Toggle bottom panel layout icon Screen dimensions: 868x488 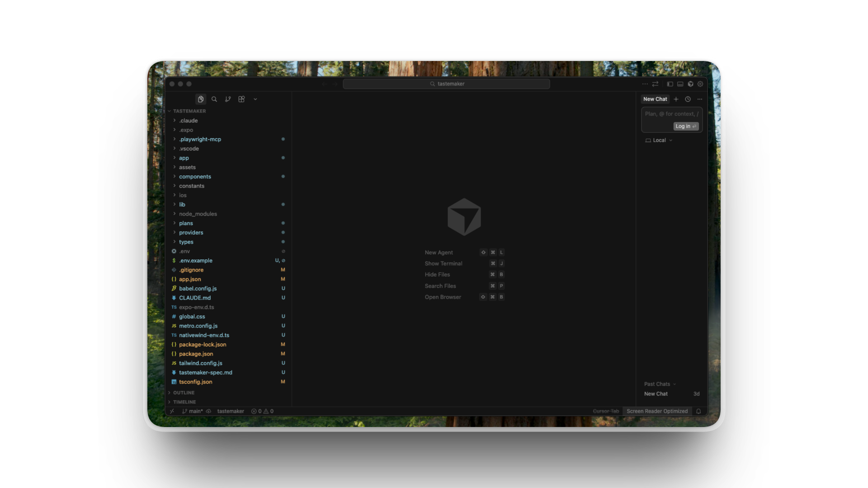pos(680,84)
